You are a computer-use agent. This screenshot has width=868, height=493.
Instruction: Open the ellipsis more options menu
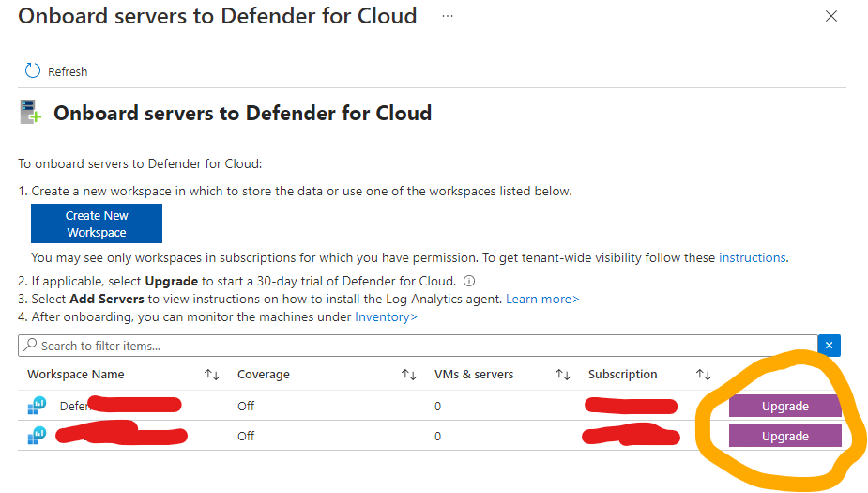pyautogui.click(x=448, y=16)
